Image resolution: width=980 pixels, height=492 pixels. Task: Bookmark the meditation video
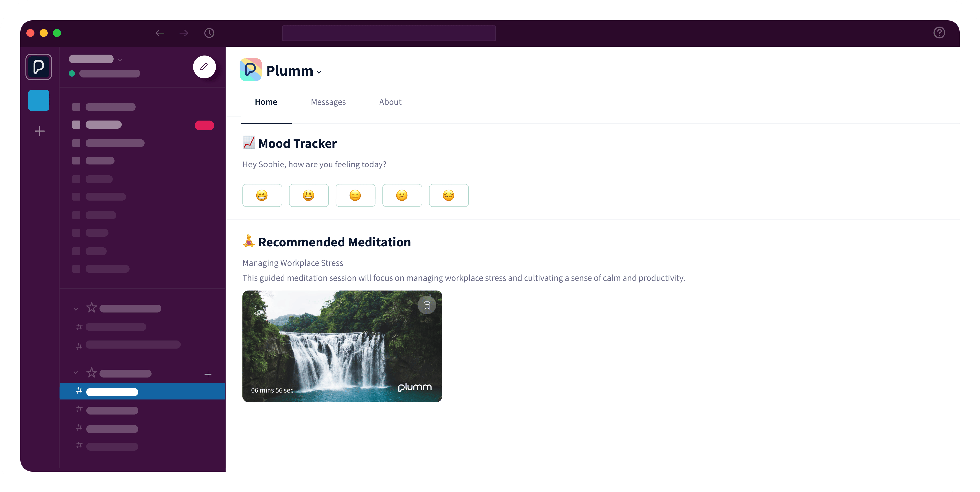click(427, 305)
